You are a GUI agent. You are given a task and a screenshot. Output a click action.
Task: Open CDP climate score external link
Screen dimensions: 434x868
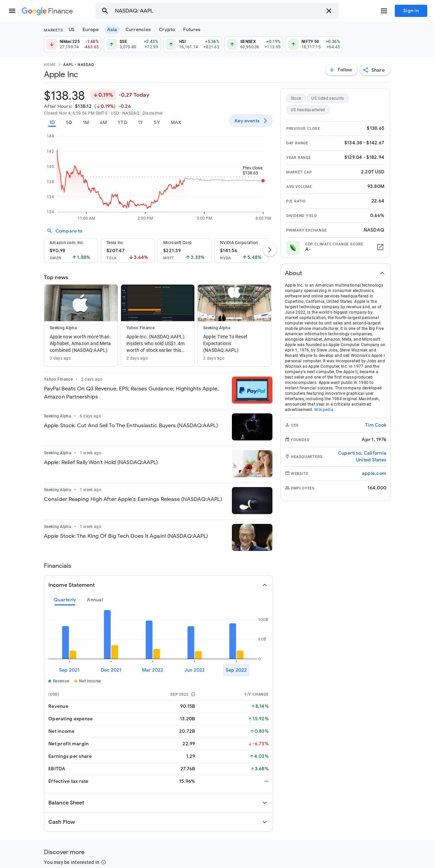pyautogui.click(x=380, y=247)
